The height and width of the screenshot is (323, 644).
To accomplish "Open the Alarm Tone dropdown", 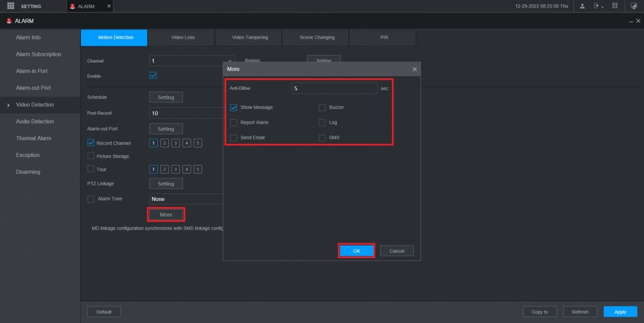I will [x=186, y=199].
